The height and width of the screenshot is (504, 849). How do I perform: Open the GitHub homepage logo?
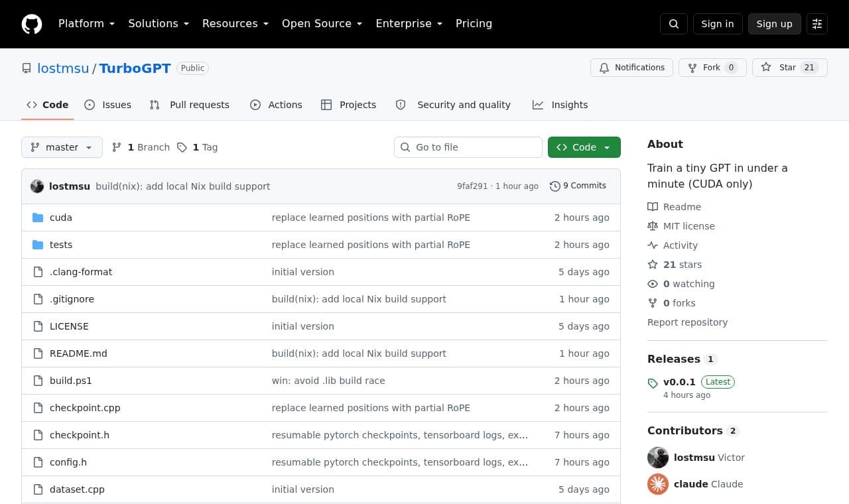[x=32, y=24]
